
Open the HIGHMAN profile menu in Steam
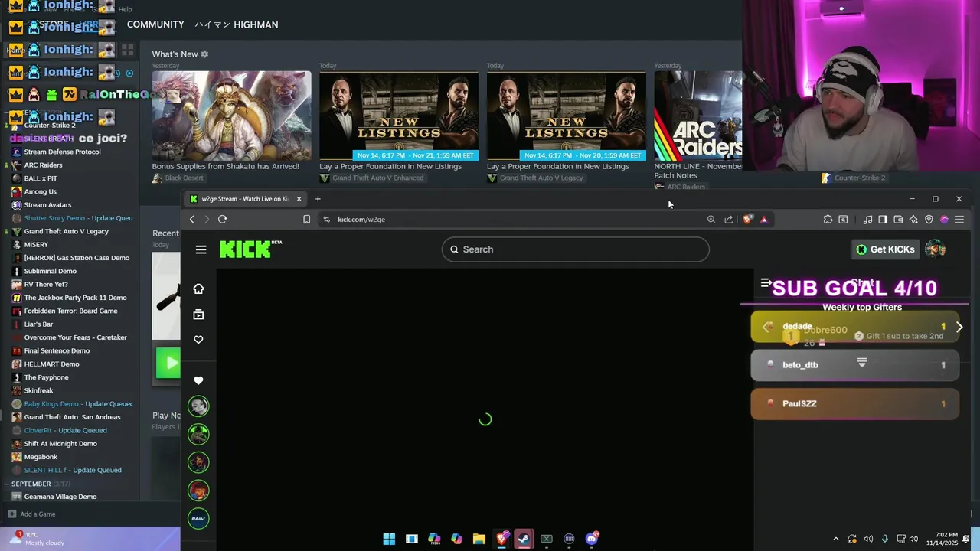pyautogui.click(x=236, y=24)
